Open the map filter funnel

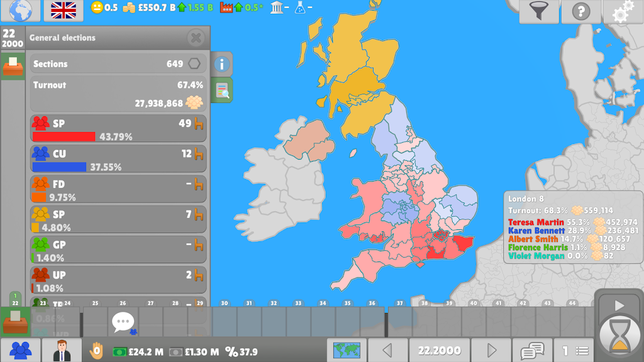pyautogui.click(x=540, y=9)
